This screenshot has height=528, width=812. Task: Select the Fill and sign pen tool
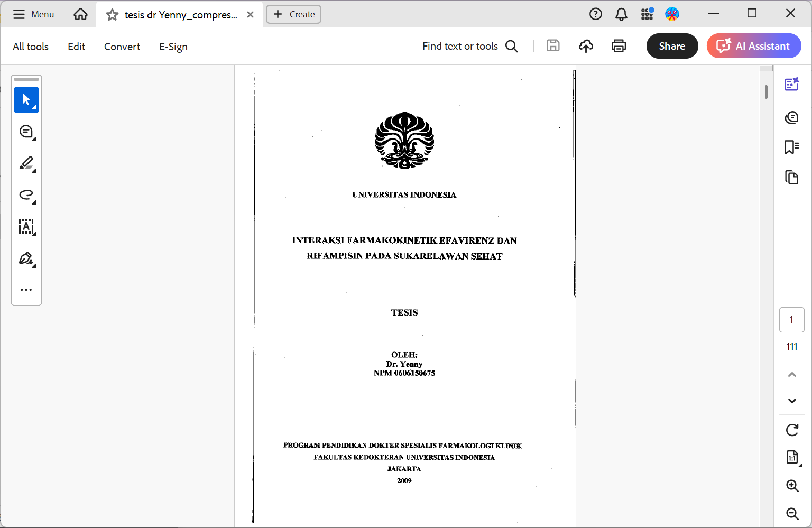pos(26,258)
